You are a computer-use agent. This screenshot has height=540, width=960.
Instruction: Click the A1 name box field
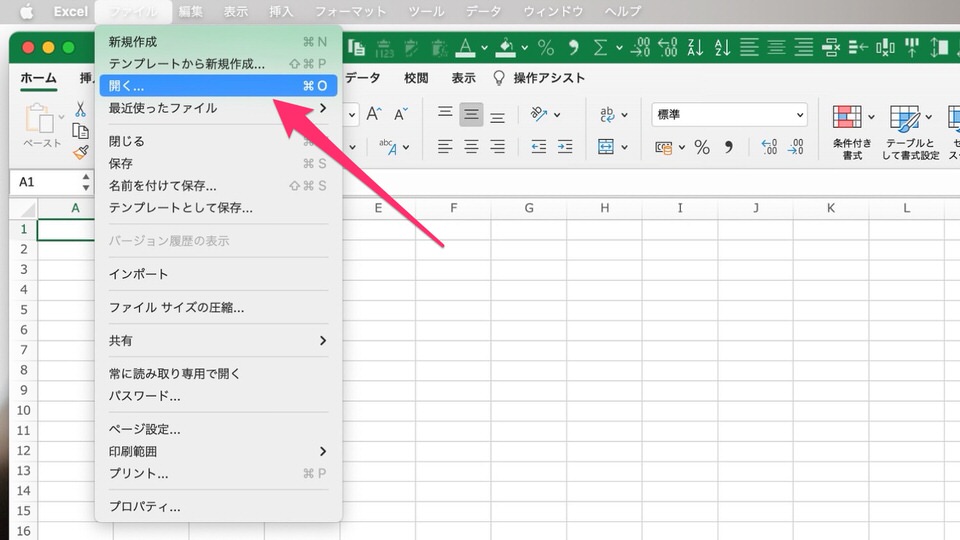click(x=45, y=182)
